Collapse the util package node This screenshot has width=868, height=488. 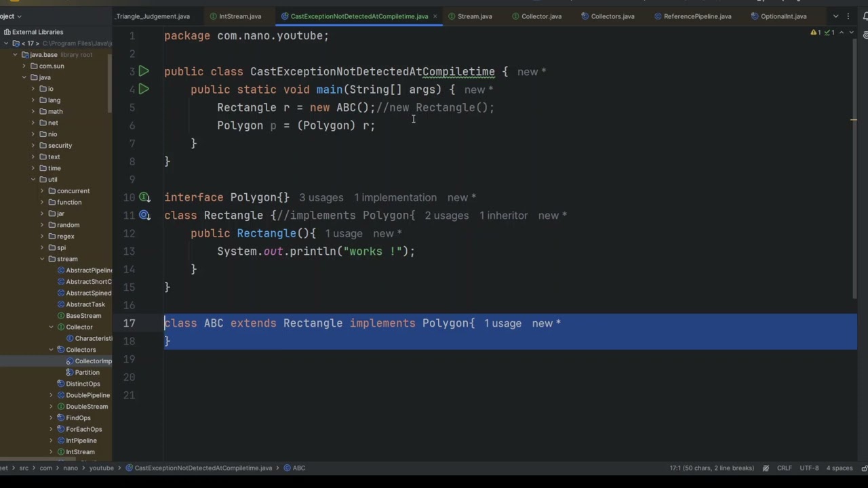(x=33, y=180)
